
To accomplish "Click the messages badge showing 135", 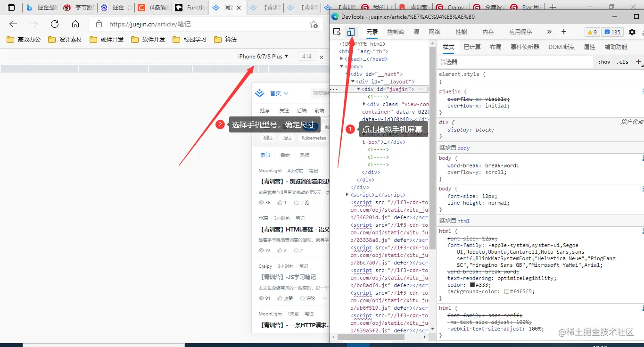I will pos(612,32).
